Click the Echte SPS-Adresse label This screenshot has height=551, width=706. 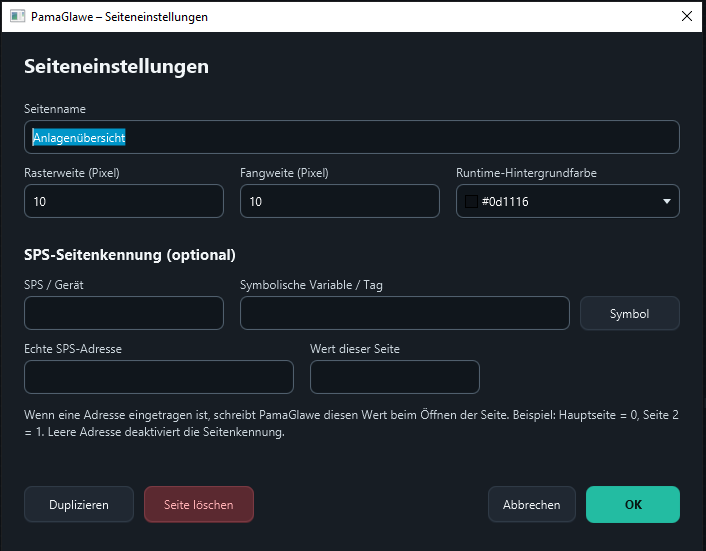(73, 349)
